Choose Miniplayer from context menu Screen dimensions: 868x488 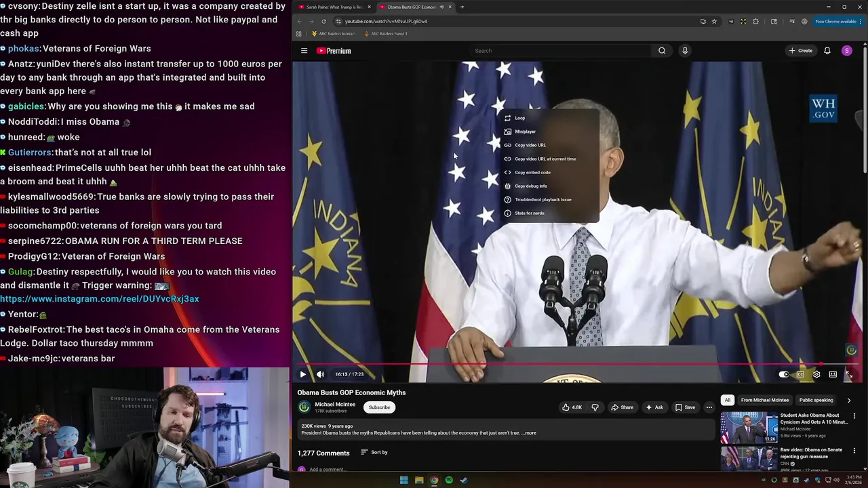point(551,131)
